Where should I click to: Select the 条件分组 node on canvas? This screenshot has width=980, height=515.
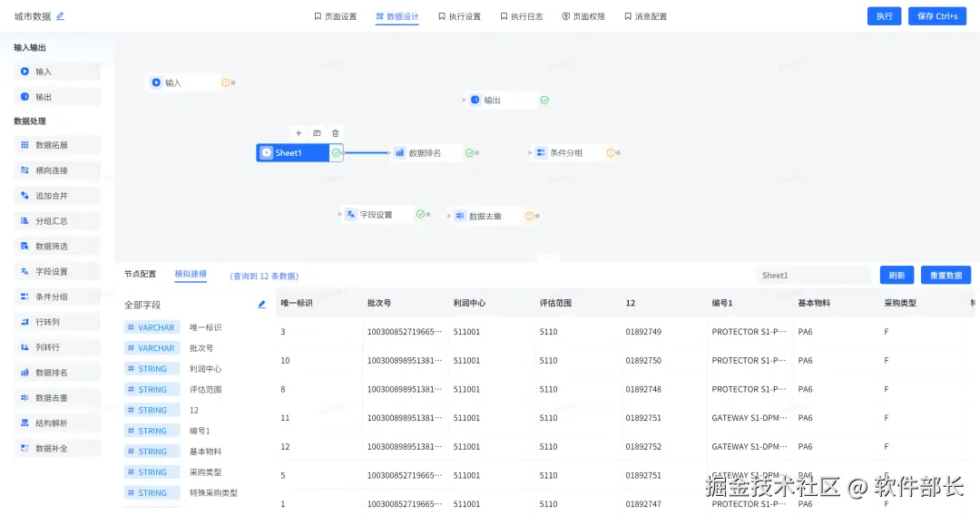[575, 152]
